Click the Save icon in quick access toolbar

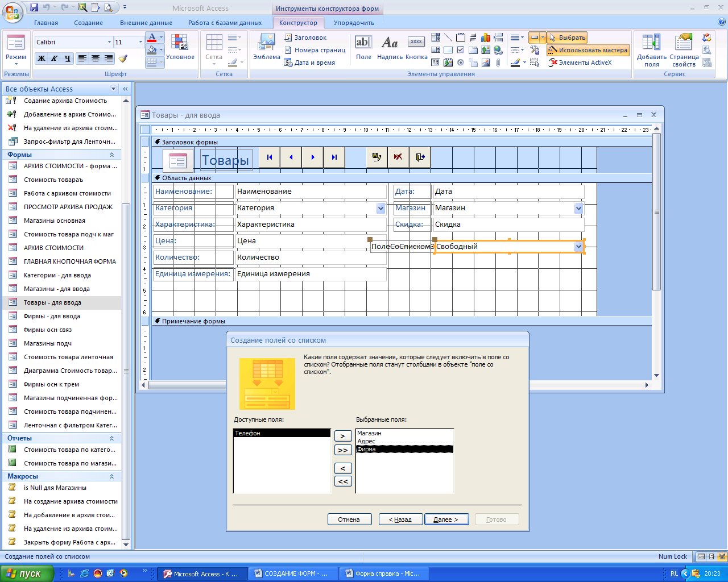pyautogui.click(x=34, y=8)
